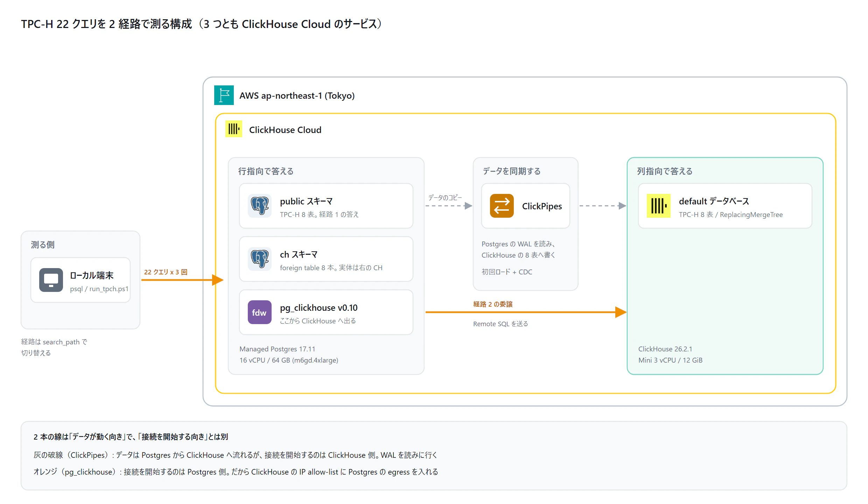868x504 pixels.
Task: Click the default データベース title
Action: 714,201
